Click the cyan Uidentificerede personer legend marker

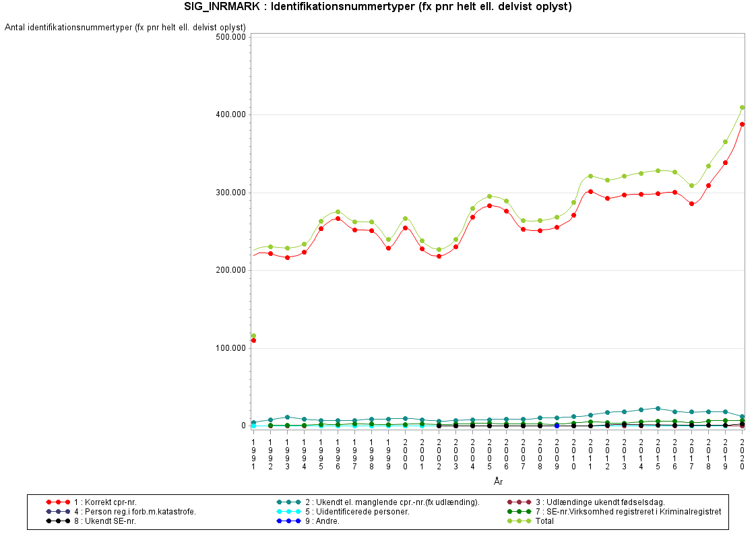click(x=288, y=512)
